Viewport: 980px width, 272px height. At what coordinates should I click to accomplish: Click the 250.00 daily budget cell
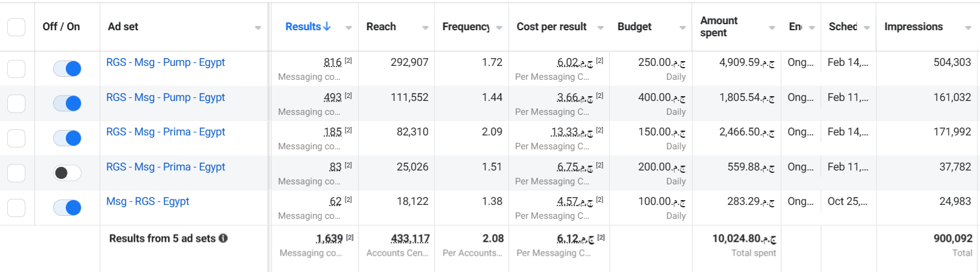click(x=650, y=68)
